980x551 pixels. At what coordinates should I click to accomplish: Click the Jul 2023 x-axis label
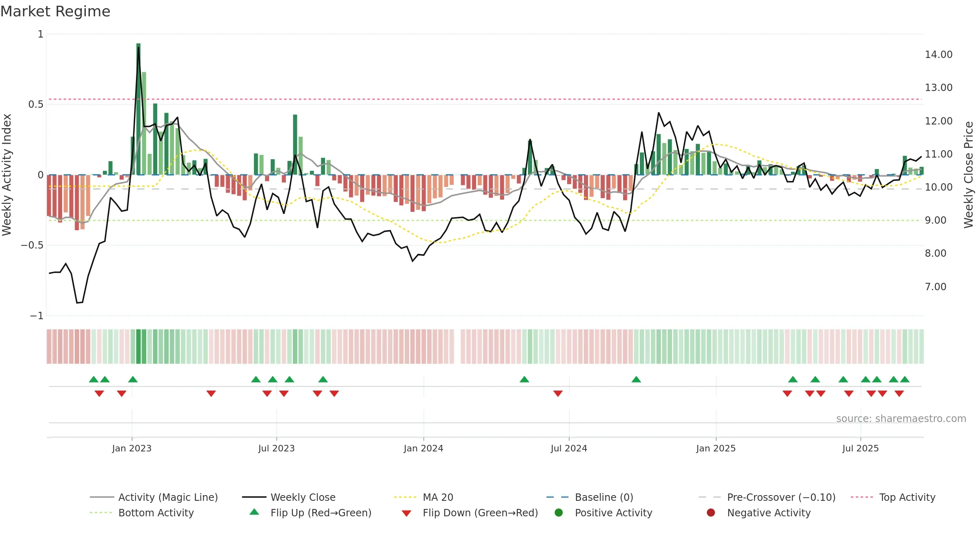pyautogui.click(x=276, y=448)
